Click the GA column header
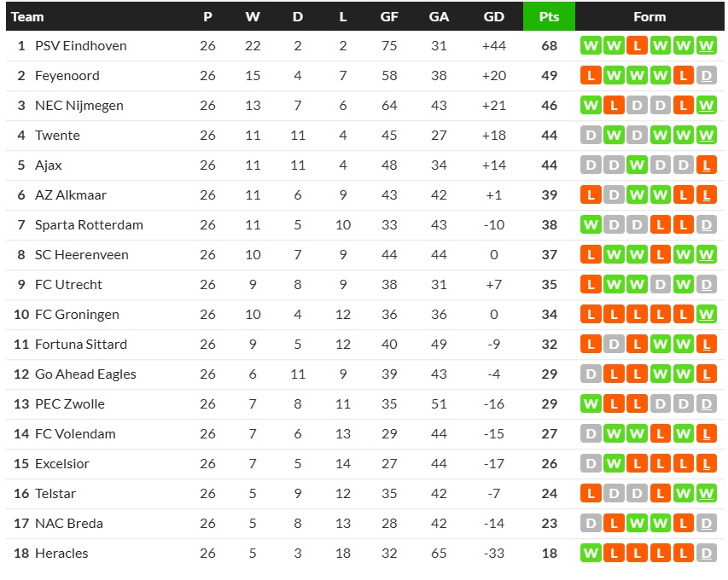This screenshot has height=580, width=728. pos(439,17)
